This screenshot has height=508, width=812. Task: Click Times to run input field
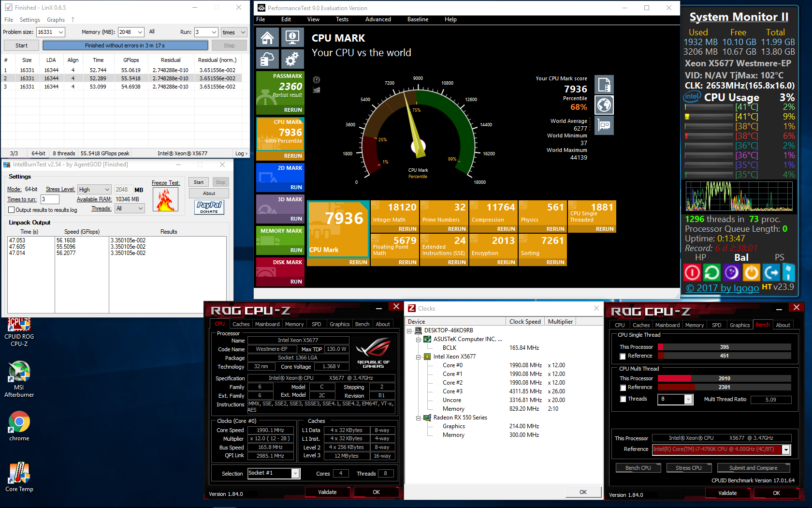pyautogui.click(x=50, y=199)
